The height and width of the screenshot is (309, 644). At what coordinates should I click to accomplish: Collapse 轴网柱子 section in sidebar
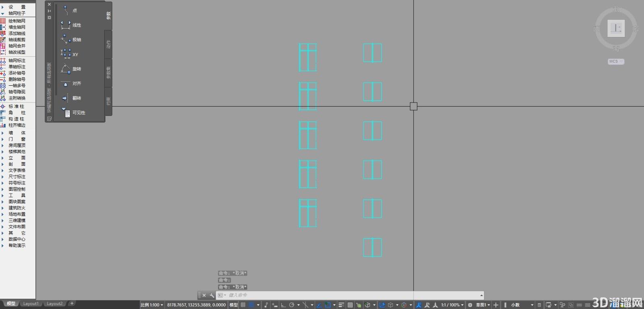coord(14,13)
